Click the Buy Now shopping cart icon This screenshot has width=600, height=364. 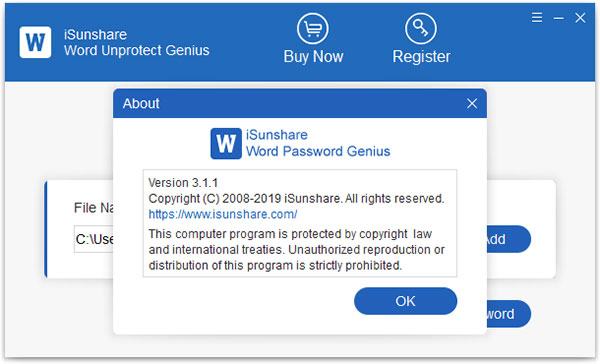click(313, 29)
